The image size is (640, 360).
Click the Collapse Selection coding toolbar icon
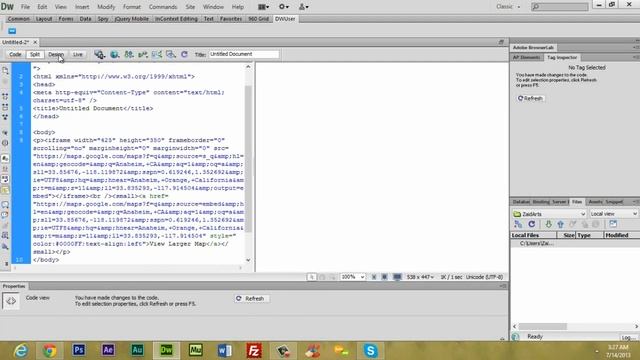(5, 107)
